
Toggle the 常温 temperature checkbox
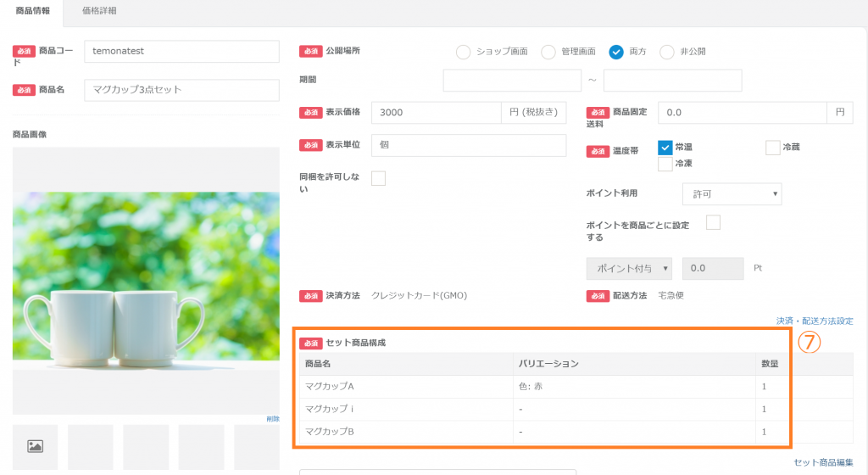(665, 147)
